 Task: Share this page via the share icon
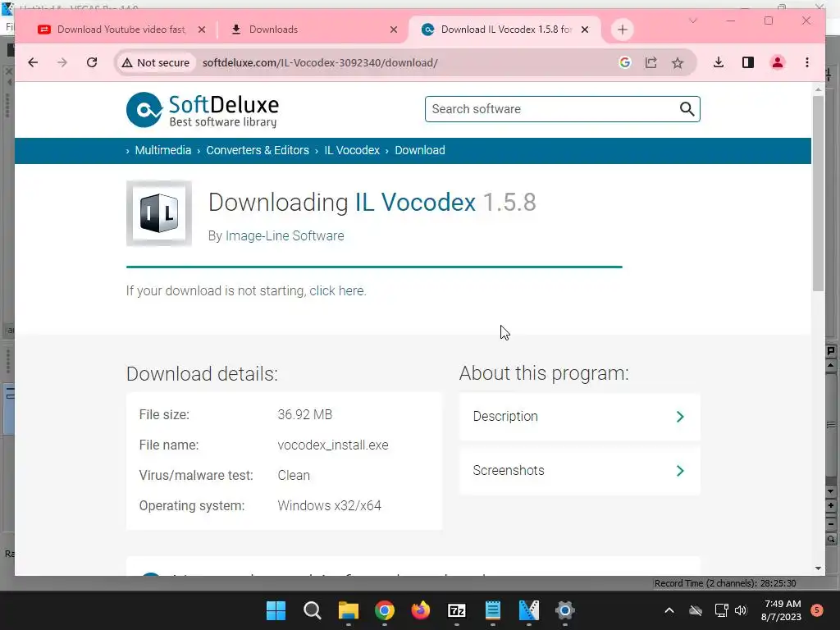(x=651, y=62)
